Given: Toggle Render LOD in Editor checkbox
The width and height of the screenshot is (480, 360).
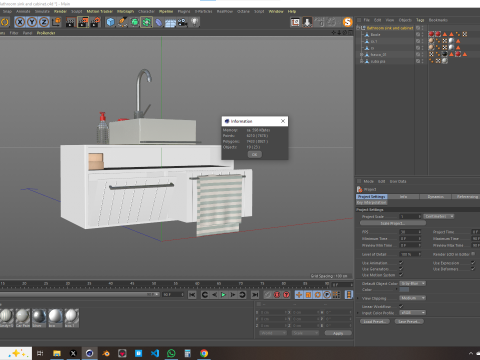Looking at the screenshot, I should (x=473, y=254).
